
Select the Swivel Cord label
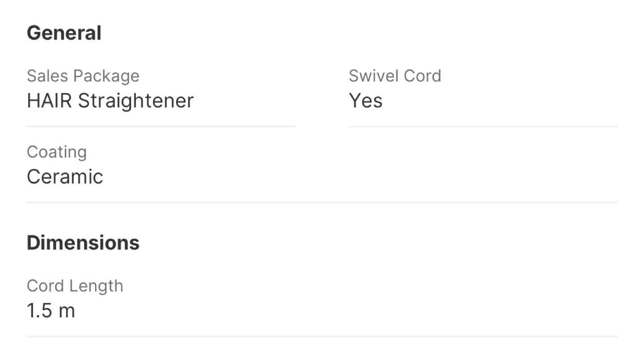click(x=394, y=76)
